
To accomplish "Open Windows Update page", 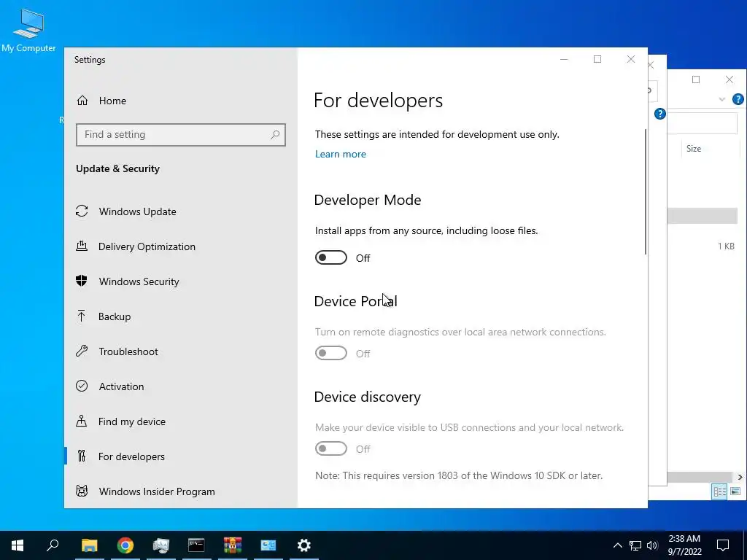I will (137, 211).
